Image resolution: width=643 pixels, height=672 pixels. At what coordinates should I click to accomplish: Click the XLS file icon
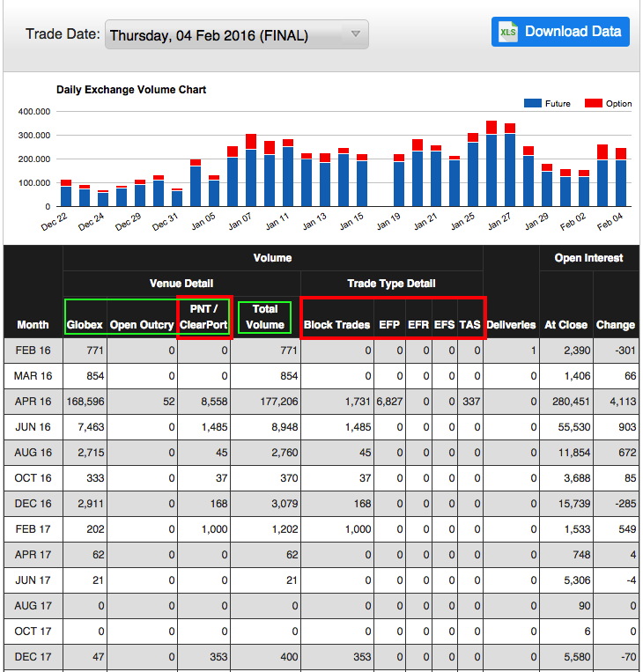pyautogui.click(x=508, y=32)
